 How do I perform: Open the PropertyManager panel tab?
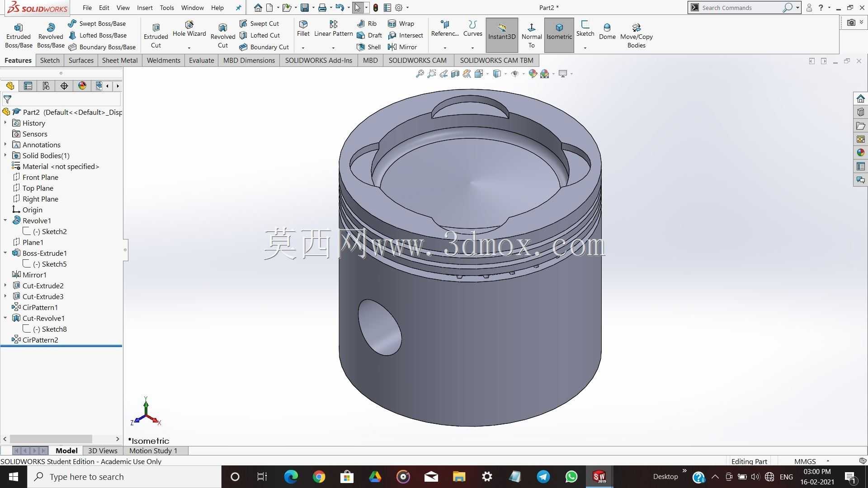coord(28,86)
